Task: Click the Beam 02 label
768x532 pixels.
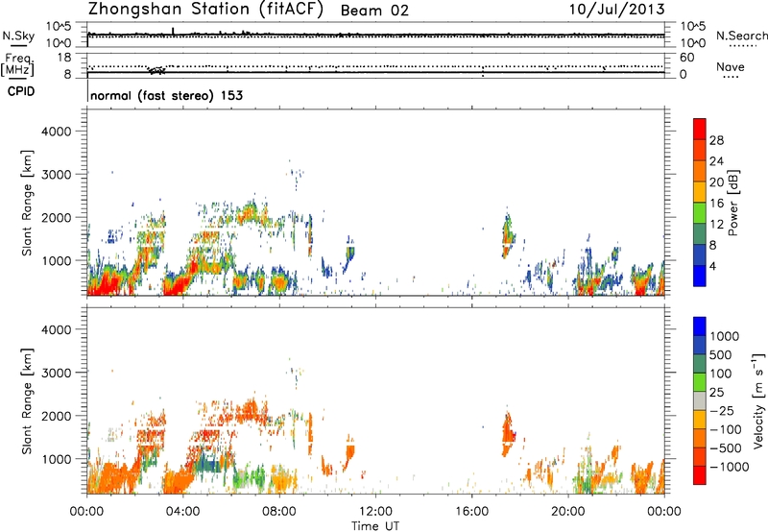Action: pos(374,11)
